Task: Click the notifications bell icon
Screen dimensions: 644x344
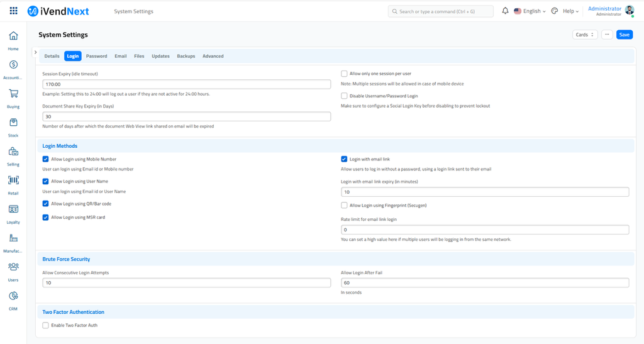Action: [x=505, y=11]
